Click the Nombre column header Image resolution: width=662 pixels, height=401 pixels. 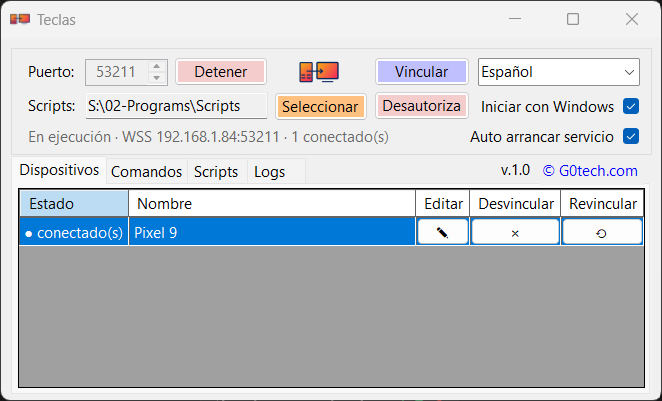[x=272, y=203]
